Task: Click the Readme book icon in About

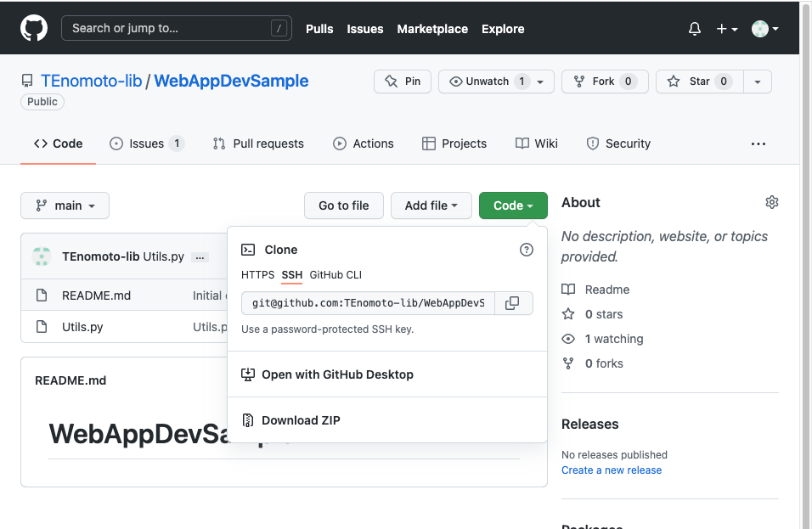Action: [568, 290]
